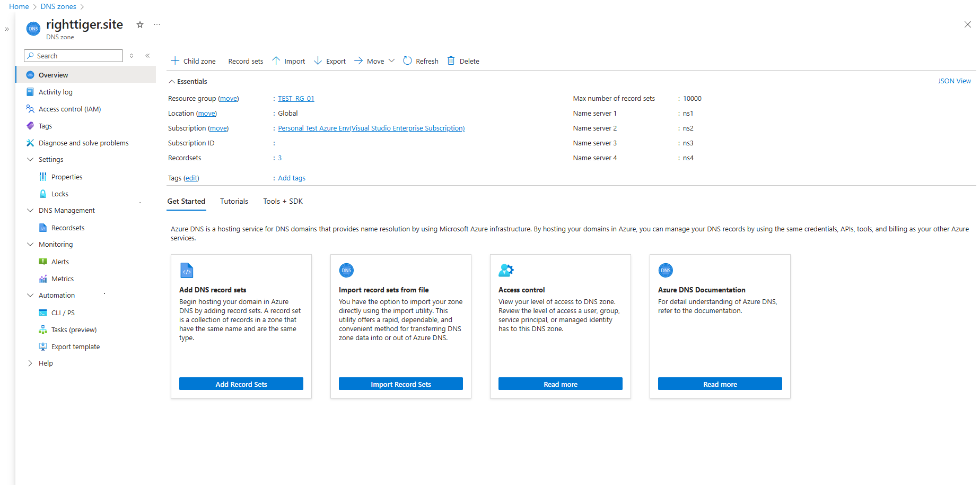Open the more options ellipsis near the title

click(157, 24)
